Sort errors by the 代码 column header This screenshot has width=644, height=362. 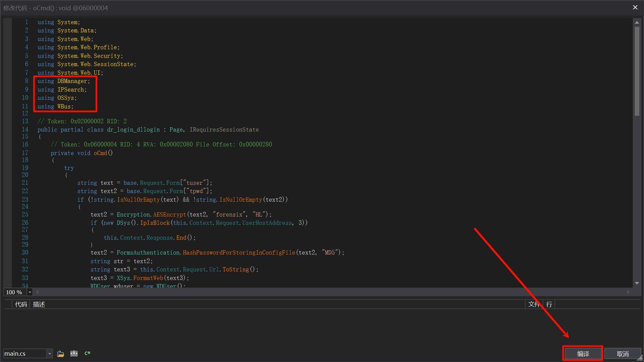21,304
